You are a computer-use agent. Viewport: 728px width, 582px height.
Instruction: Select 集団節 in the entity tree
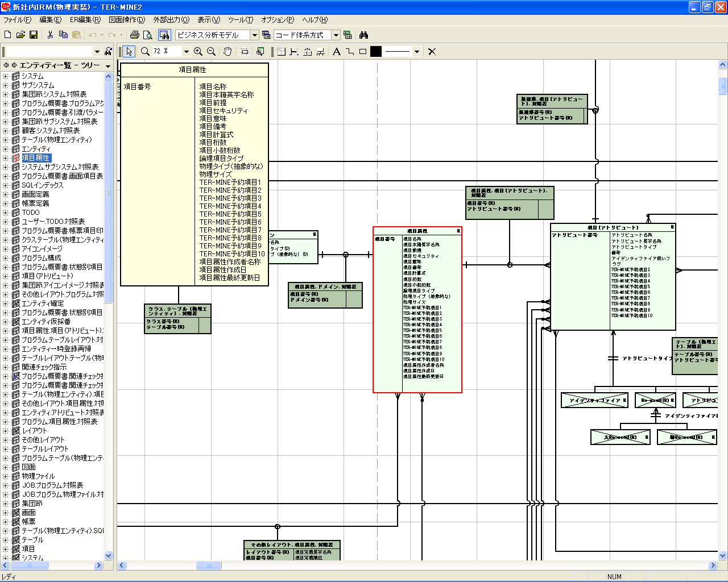[32, 504]
